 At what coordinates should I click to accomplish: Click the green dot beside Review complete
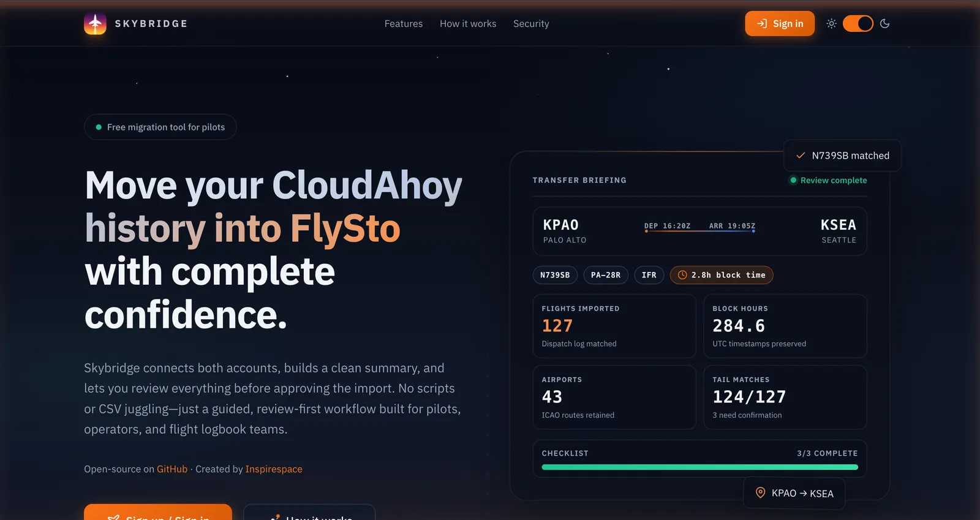pyautogui.click(x=793, y=180)
